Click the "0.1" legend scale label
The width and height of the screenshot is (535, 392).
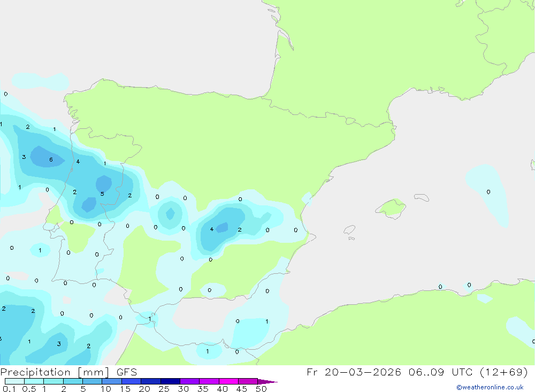(9, 389)
